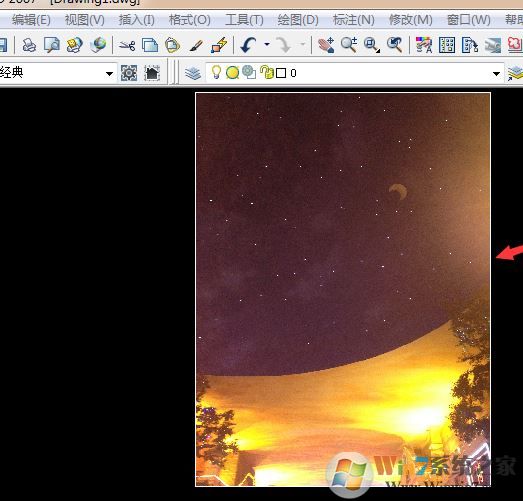523x501 pixels.
Task: Open the Properties palette icon
Action: click(x=424, y=45)
